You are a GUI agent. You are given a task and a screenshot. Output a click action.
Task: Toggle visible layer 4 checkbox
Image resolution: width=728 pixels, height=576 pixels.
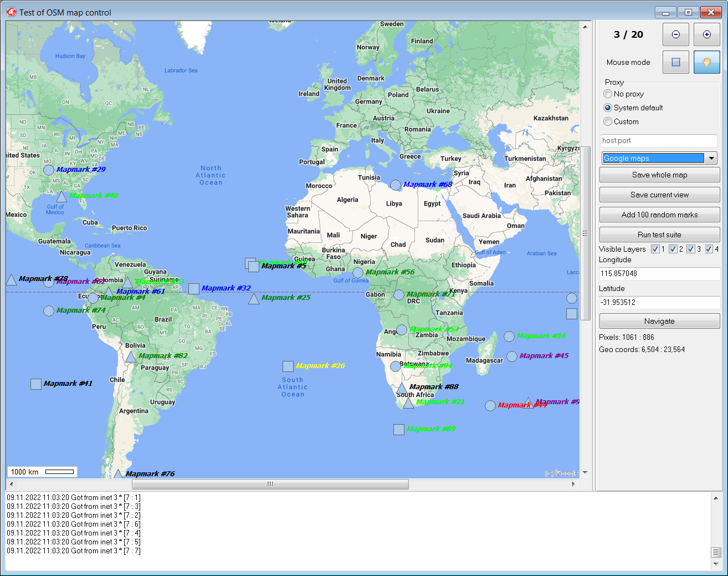709,249
